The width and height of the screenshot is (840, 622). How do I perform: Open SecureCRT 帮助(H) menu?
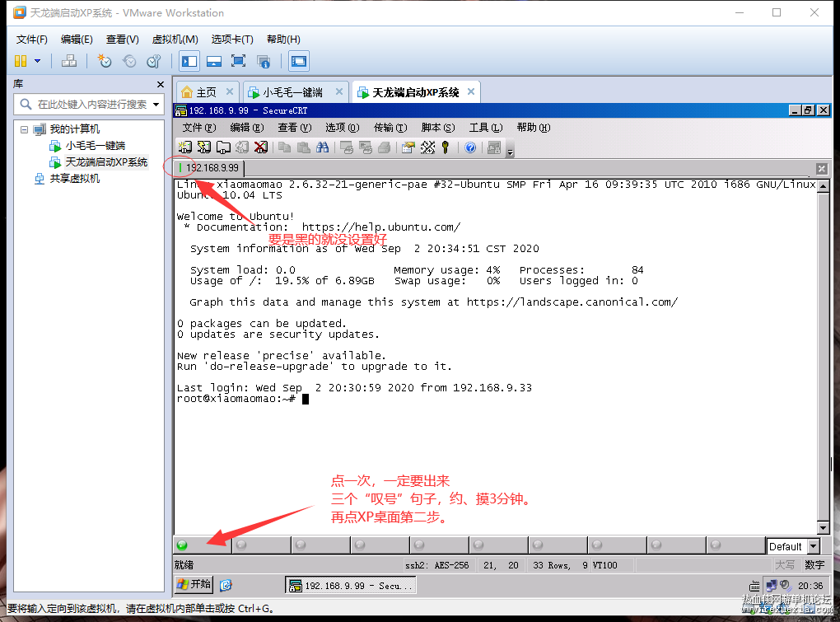533,128
